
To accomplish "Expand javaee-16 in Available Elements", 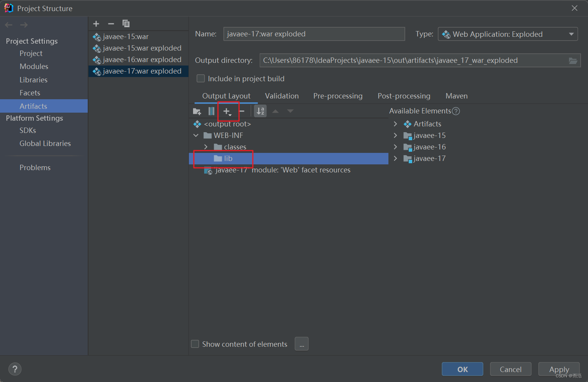I will [395, 147].
